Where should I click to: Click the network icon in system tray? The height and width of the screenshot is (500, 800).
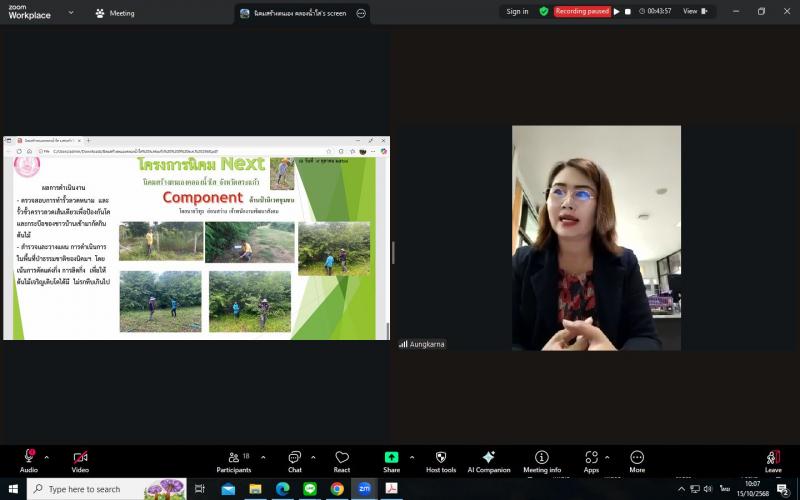[695, 489]
